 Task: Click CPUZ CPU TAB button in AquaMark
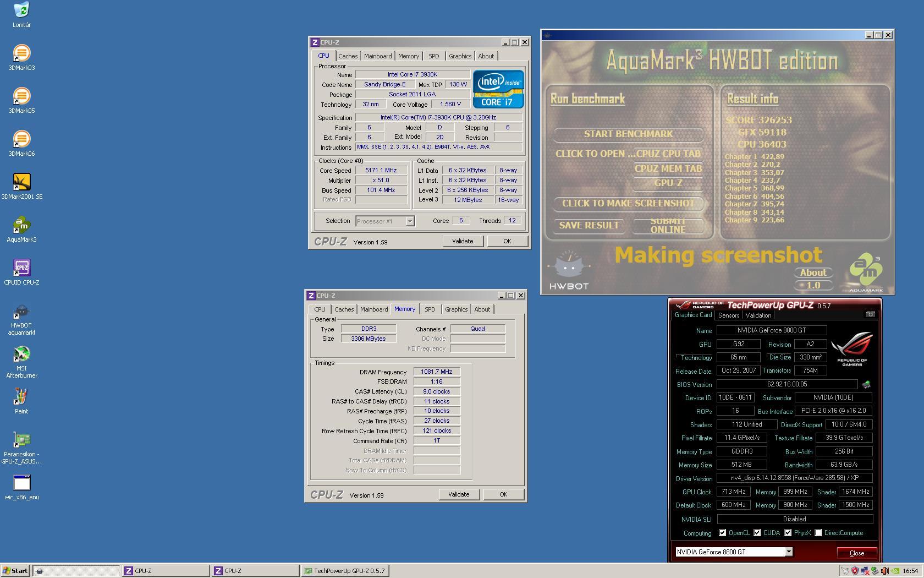[668, 154]
